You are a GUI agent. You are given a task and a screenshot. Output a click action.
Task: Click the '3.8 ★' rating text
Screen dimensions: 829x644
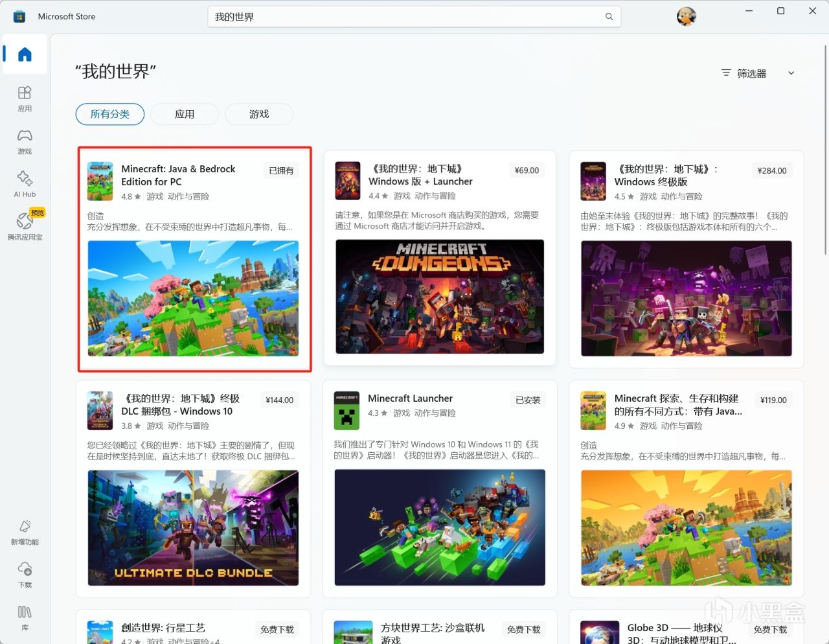coord(131,426)
